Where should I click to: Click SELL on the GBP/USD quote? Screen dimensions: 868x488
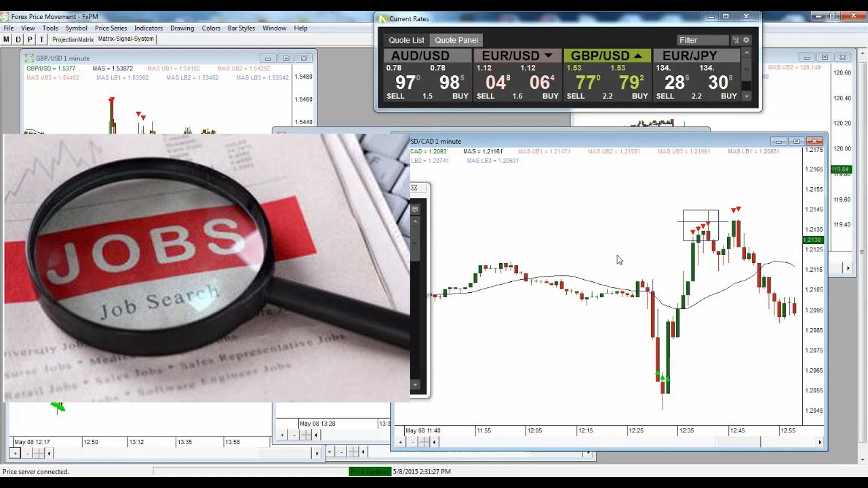(x=576, y=96)
